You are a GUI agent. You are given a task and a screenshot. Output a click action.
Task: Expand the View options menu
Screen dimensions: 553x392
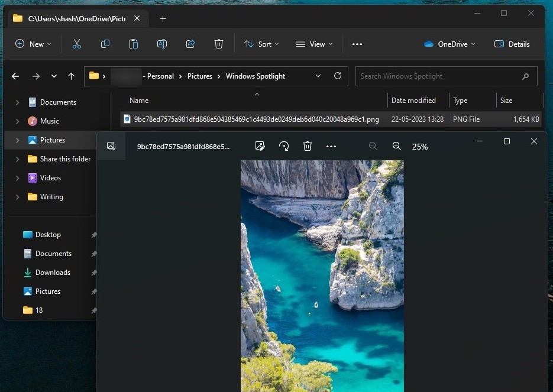coord(313,44)
